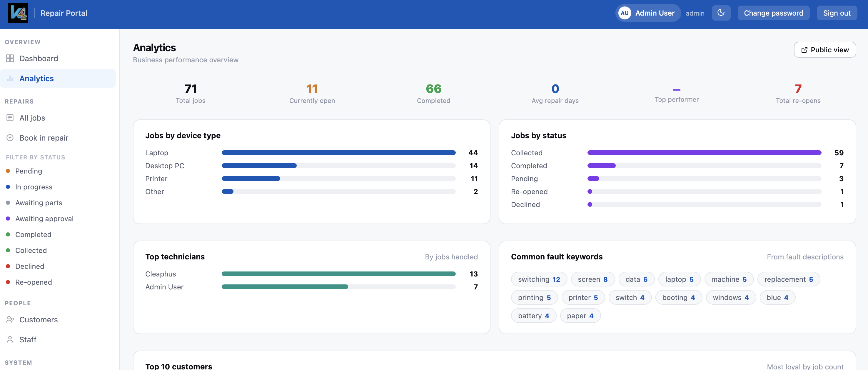Click the All jobs list icon
This screenshot has height=370, width=868.
10,118
